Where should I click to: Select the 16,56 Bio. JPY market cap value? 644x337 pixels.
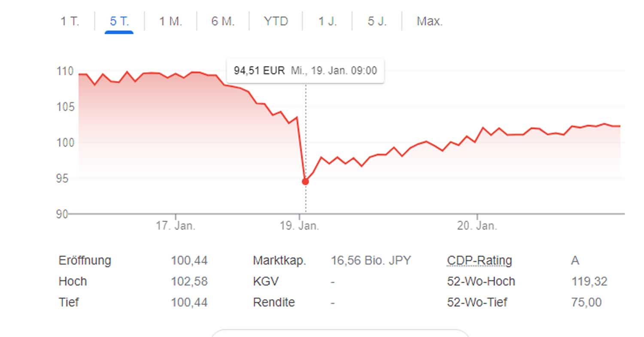[371, 261]
